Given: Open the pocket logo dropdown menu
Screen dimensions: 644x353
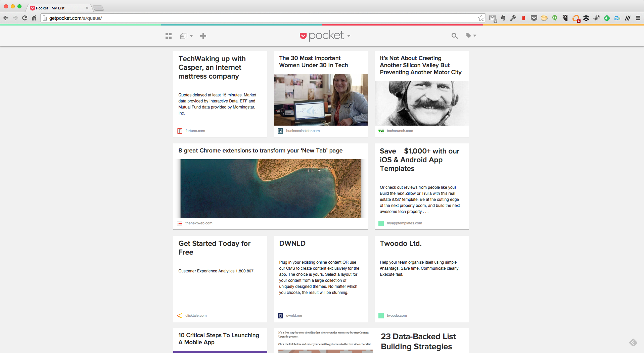Looking at the screenshot, I should pos(325,36).
